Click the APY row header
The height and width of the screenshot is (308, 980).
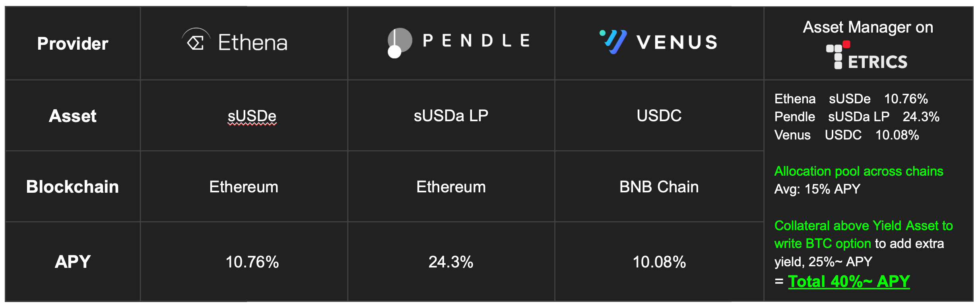coord(73,262)
